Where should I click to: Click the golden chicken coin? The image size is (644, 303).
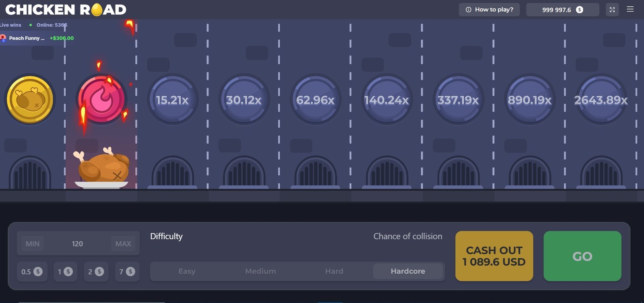pyautogui.click(x=29, y=99)
